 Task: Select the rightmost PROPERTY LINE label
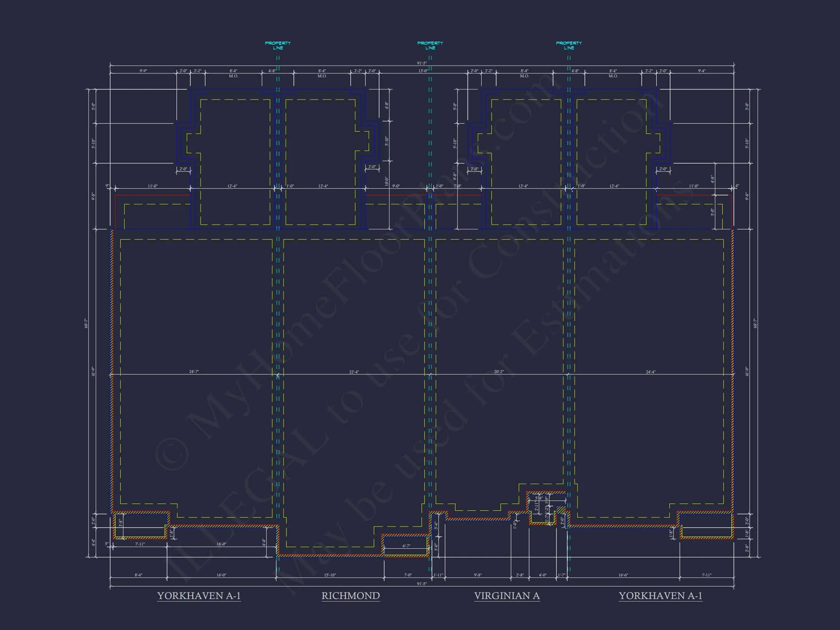(x=569, y=46)
